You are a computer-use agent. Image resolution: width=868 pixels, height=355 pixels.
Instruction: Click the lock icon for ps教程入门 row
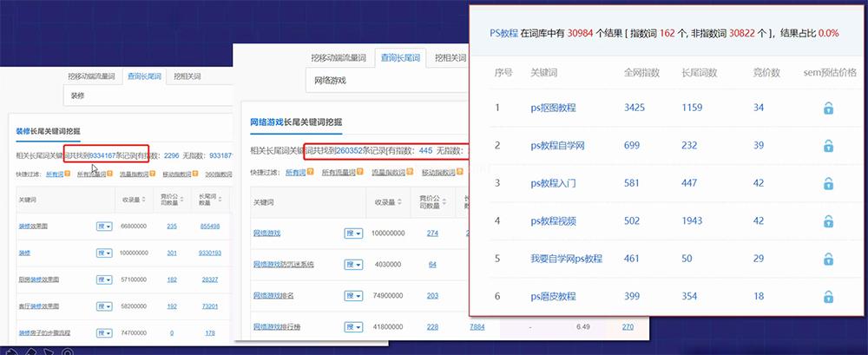click(x=828, y=183)
